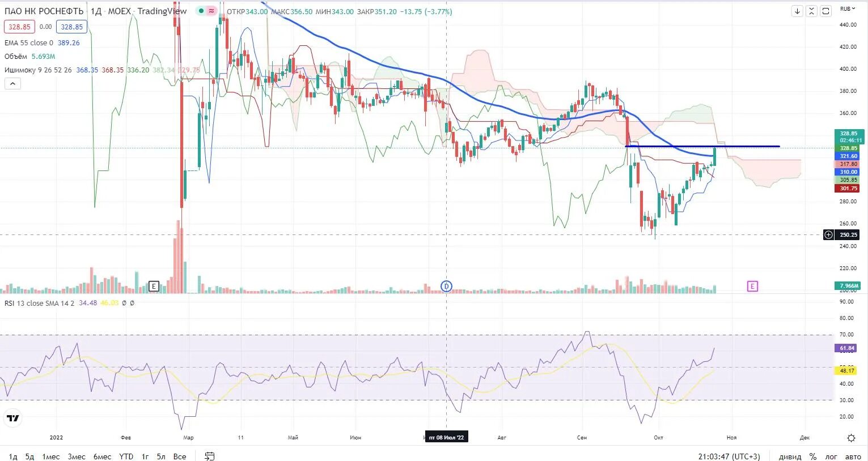Screen dimensions: 868x461
Task: Open the RUB currency dropdown
Action: click(x=848, y=8)
